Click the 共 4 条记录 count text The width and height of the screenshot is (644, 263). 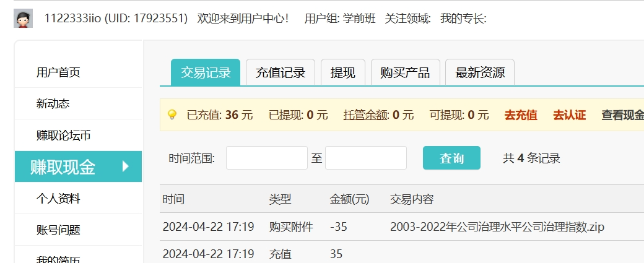click(x=531, y=158)
